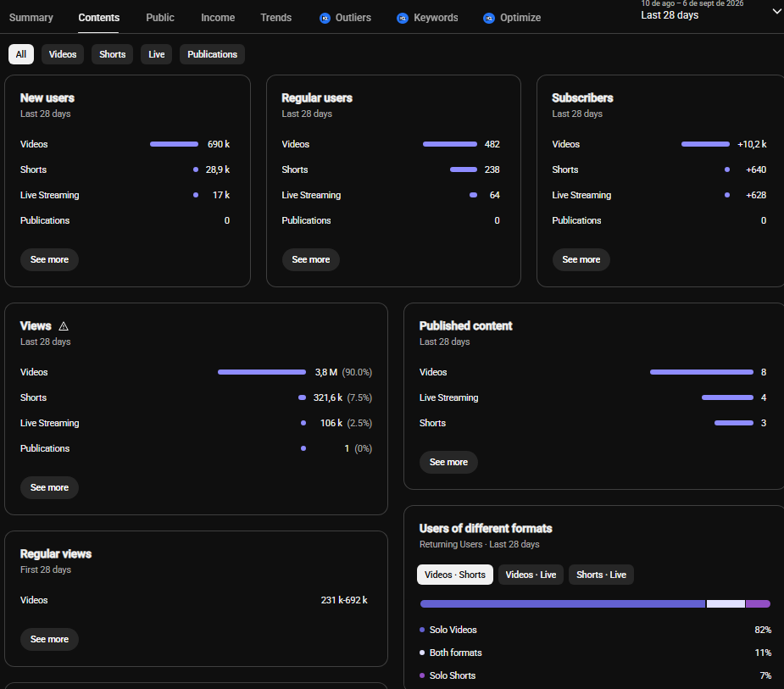
Task: Expand the Last 28 days date range dropdown
Action: (x=777, y=12)
